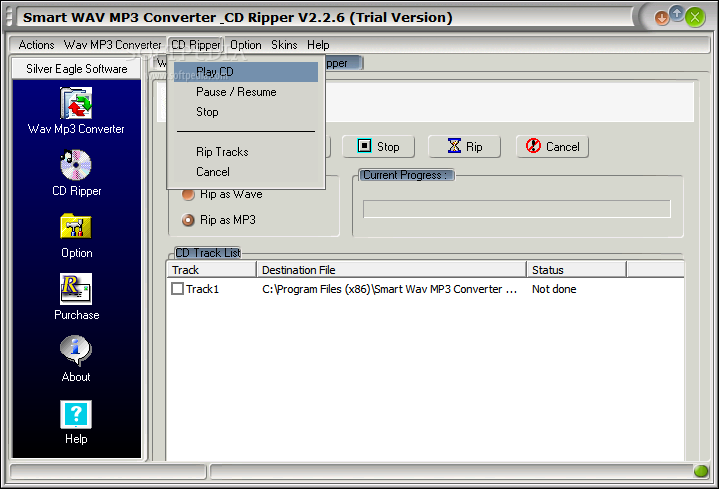Choose Cancel in the CD Ripper menu
The image size is (719, 489).
point(246,172)
